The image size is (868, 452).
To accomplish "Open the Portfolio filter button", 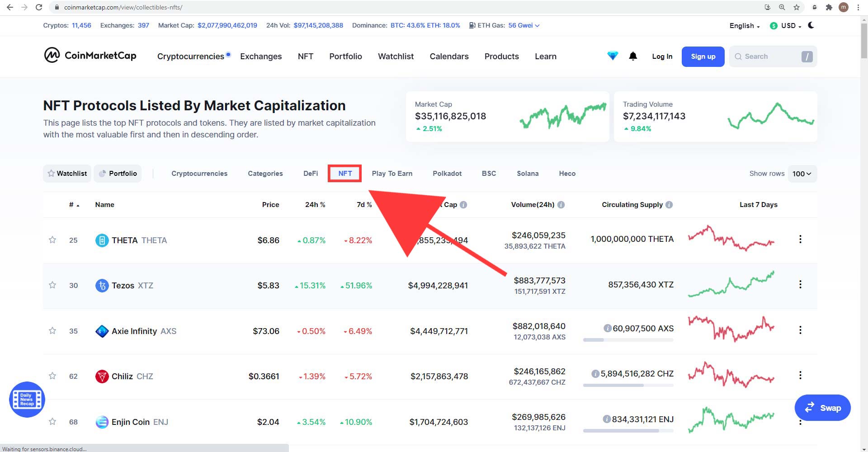I will tap(118, 174).
